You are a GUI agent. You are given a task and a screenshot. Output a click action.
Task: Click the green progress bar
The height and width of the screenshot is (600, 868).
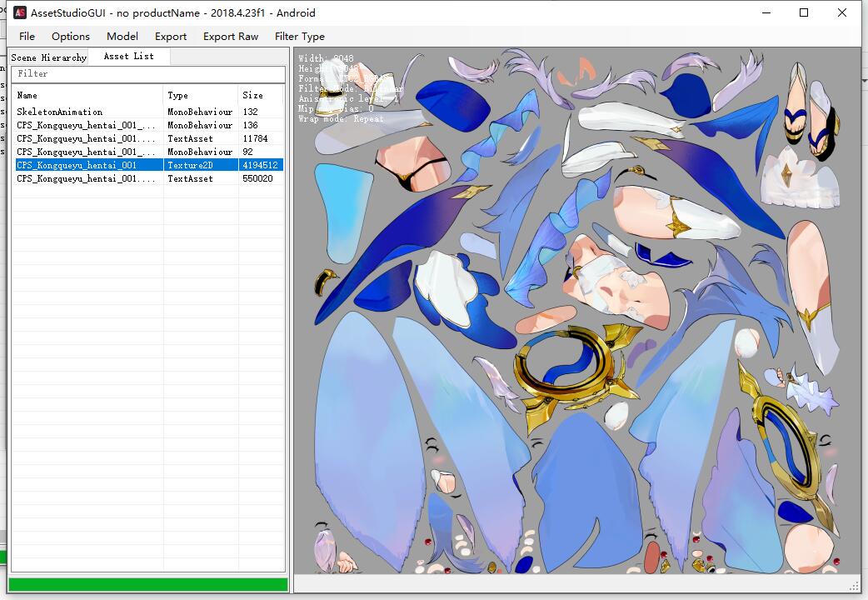pyautogui.click(x=148, y=584)
